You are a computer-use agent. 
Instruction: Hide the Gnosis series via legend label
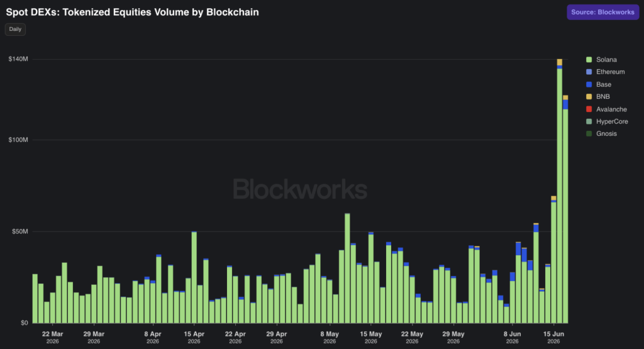point(606,133)
